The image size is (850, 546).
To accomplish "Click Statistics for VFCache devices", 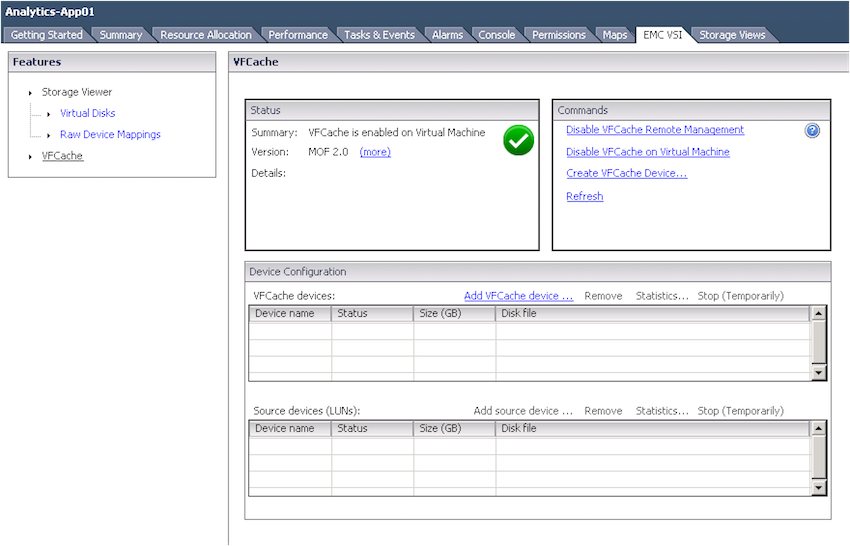I will point(662,296).
